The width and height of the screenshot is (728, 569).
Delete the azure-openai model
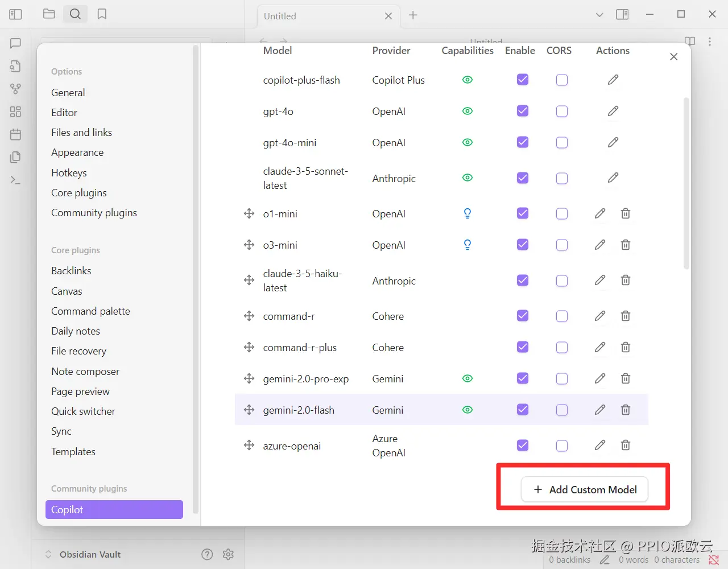[x=626, y=445]
